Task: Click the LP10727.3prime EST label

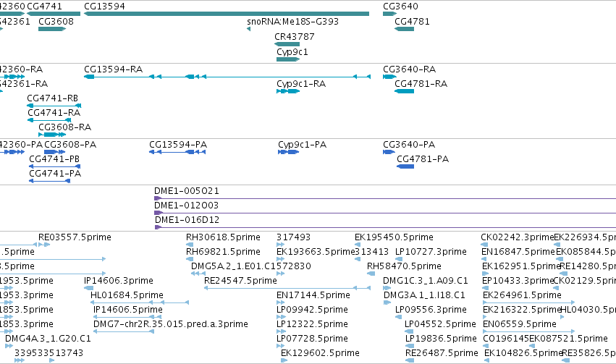Action: click(x=431, y=252)
